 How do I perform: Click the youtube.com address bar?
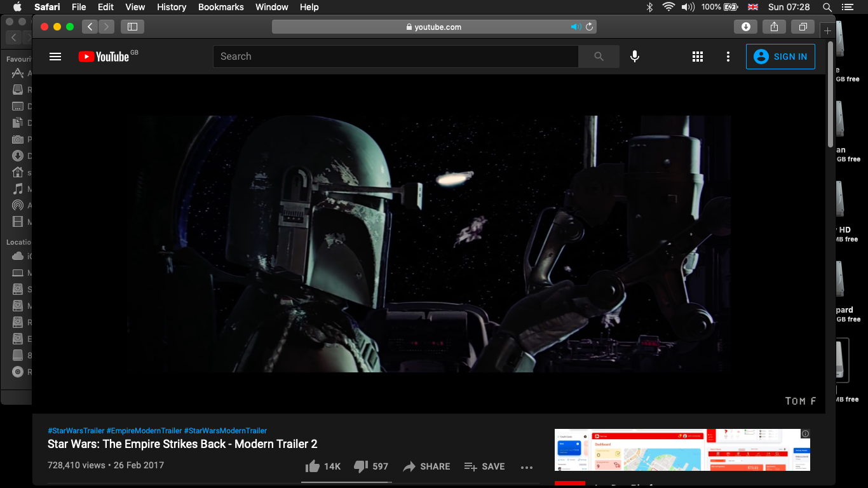coord(434,27)
